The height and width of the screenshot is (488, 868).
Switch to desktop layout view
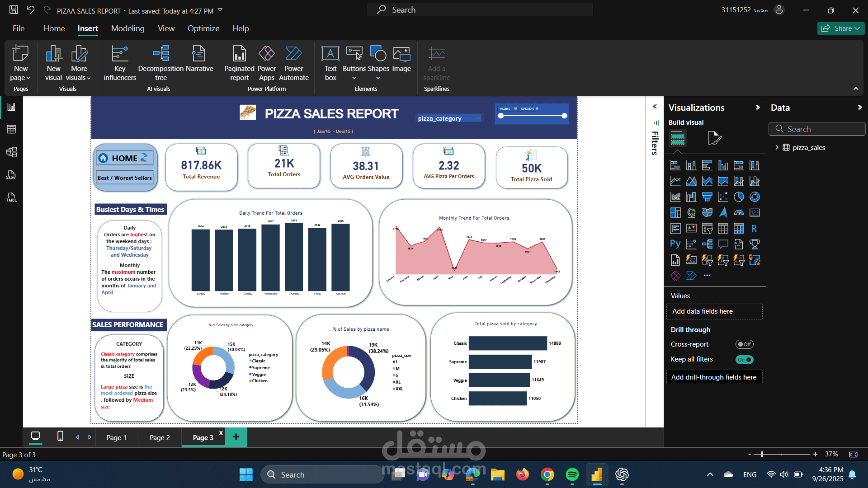click(x=35, y=436)
